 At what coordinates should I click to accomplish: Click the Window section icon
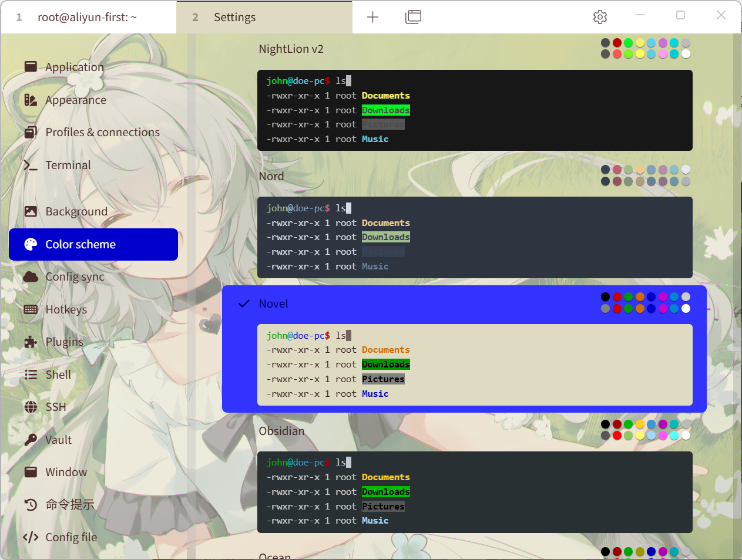(31, 472)
